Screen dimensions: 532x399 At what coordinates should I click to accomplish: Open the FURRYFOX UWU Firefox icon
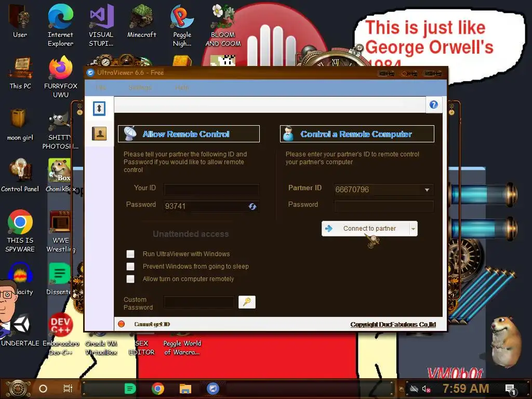(x=61, y=77)
